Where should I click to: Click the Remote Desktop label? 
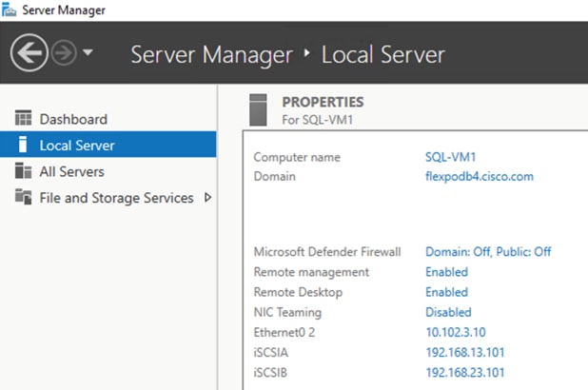298,292
